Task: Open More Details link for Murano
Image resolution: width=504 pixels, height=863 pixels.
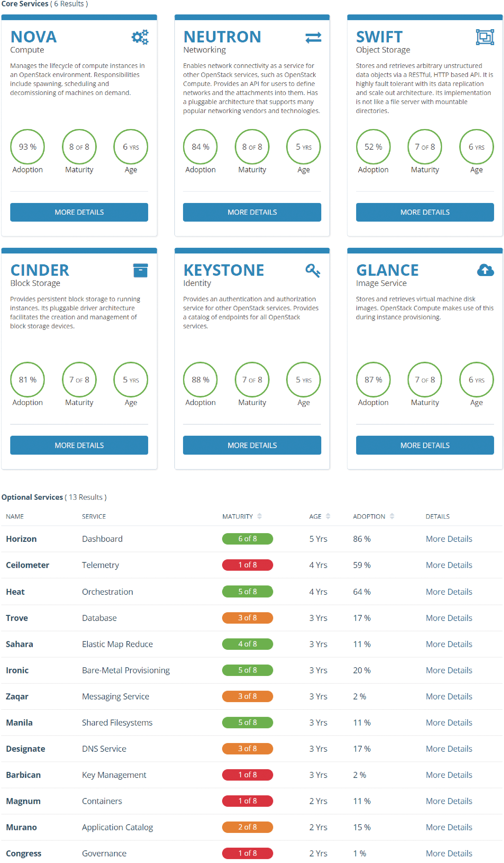Action: click(x=449, y=827)
